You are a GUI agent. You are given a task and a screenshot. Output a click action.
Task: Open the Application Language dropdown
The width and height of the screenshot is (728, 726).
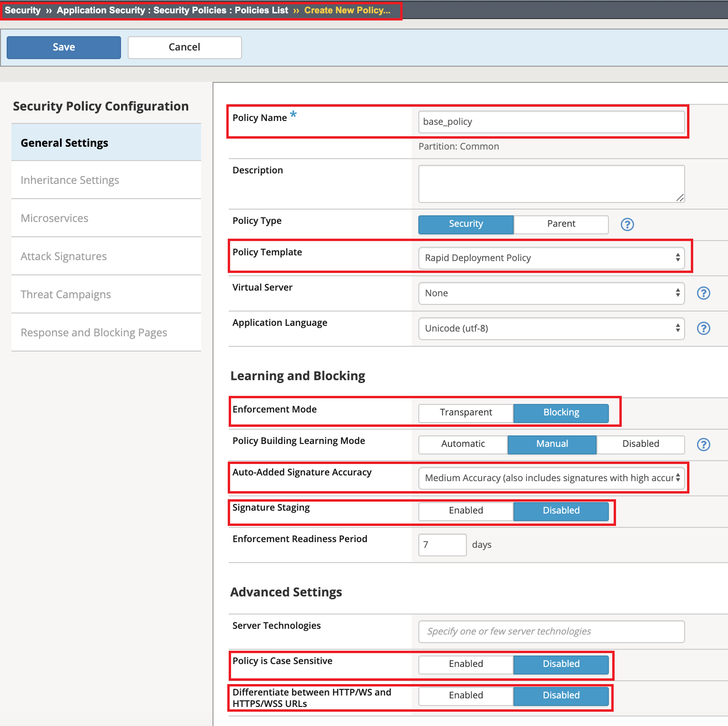[x=552, y=328]
